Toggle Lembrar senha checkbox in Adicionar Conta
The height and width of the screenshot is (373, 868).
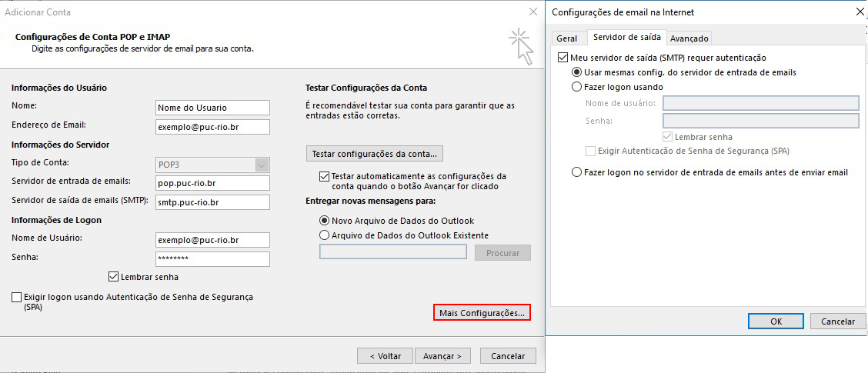tap(114, 277)
